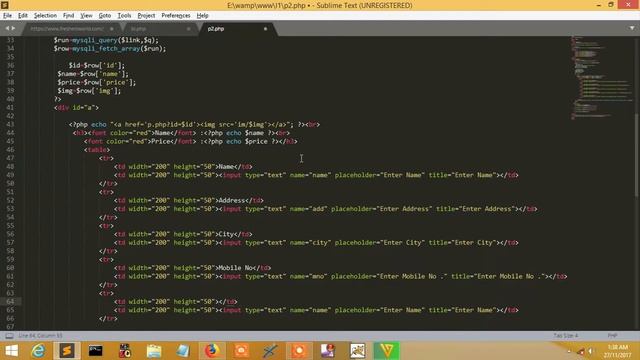Open the Help menu
Image resolution: width=640 pixels, height=360 pixels.
202,16
